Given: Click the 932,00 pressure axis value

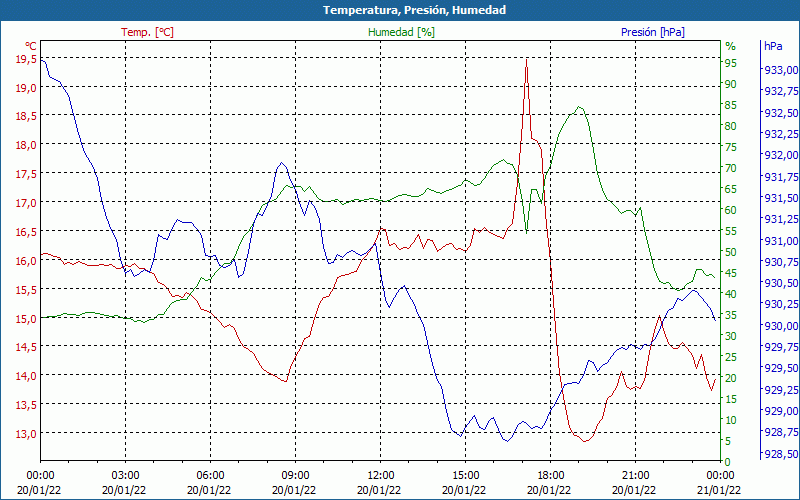Looking at the screenshot, I should coord(781,155).
